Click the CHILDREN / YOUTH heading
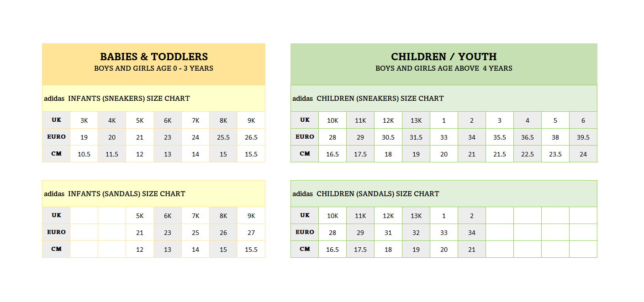 coord(443,57)
